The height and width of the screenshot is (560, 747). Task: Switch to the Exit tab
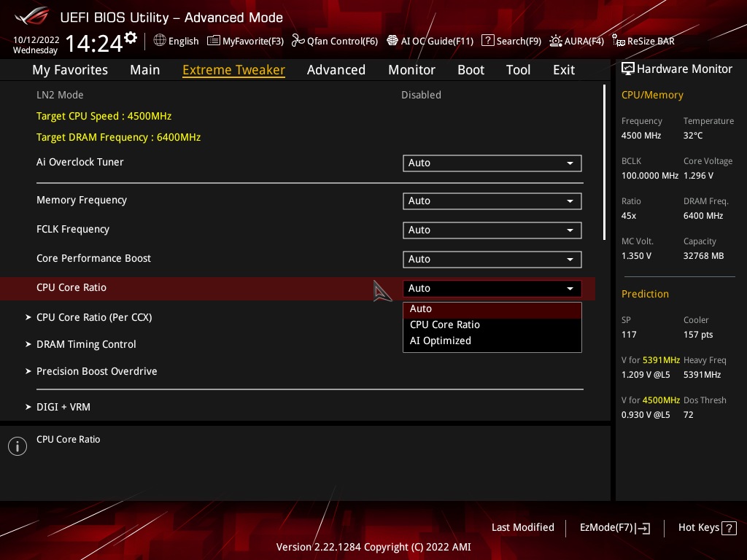tap(564, 70)
